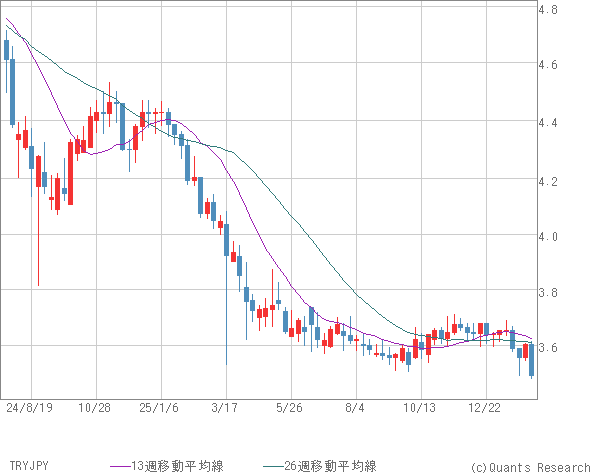
Task: Click the 24/8/19 date axis label
Action: pos(30,409)
